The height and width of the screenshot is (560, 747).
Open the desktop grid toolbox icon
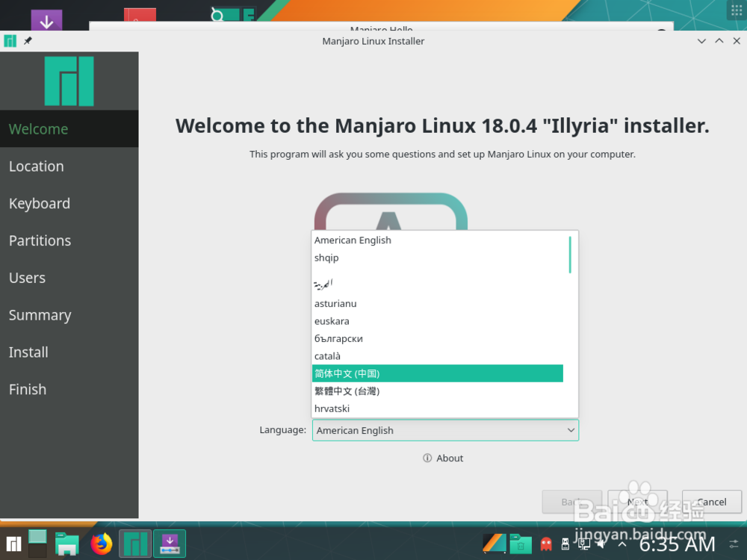[737, 10]
